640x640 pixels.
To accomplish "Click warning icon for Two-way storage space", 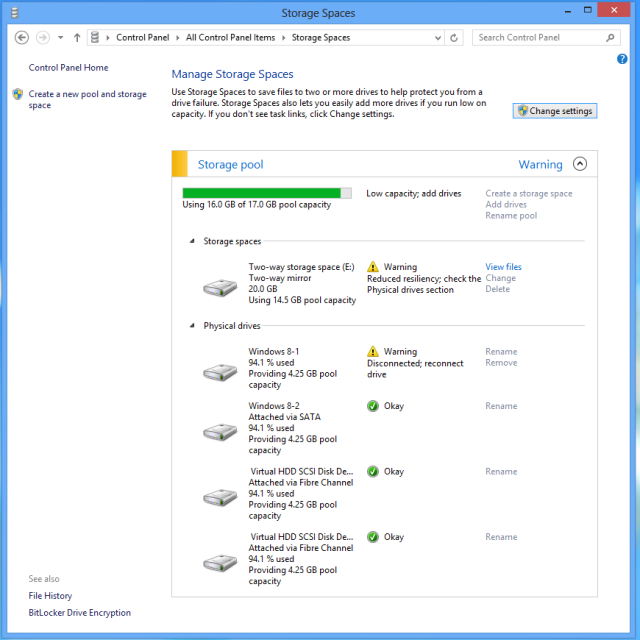I will [373, 267].
